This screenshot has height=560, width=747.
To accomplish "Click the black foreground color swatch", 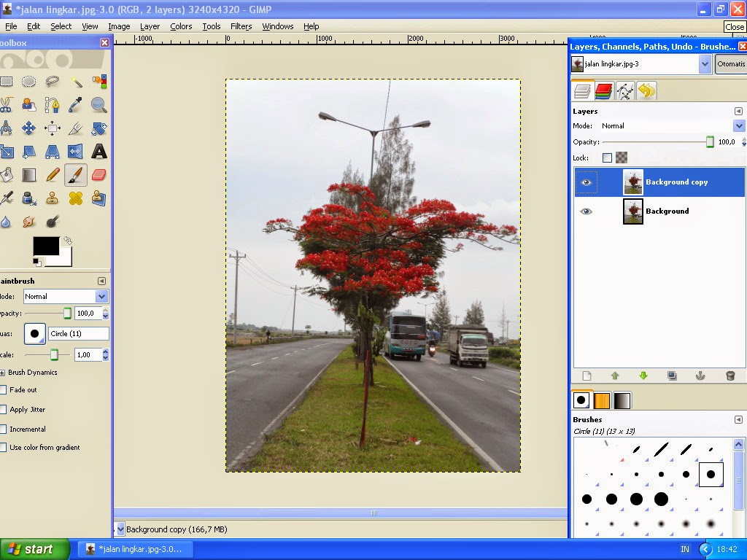I will click(x=46, y=246).
